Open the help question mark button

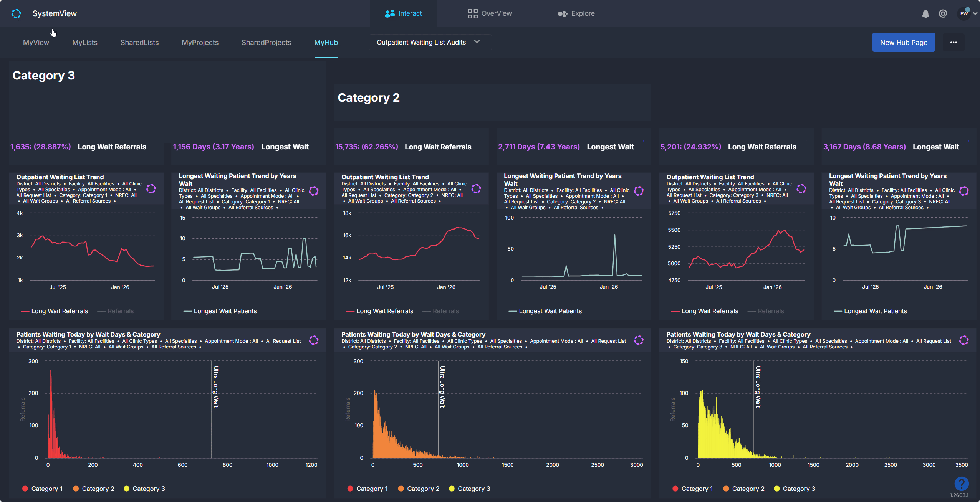coord(961,484)
